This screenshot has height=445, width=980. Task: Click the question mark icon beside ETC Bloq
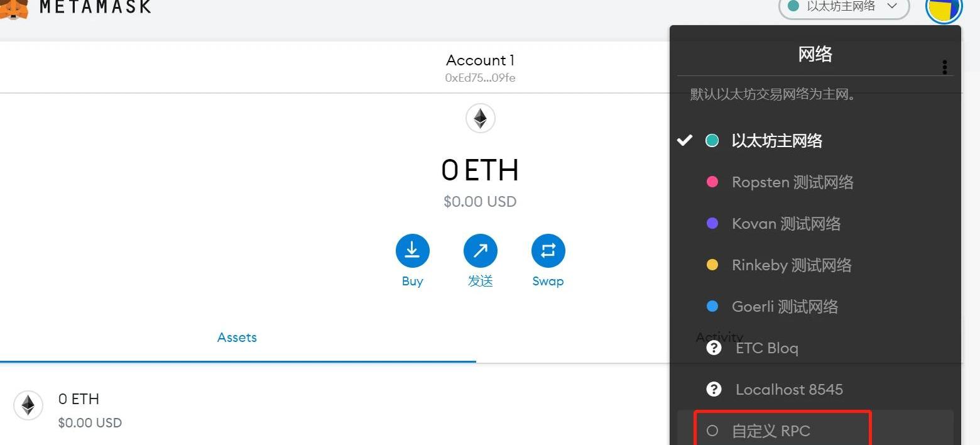tap(714, 348)
